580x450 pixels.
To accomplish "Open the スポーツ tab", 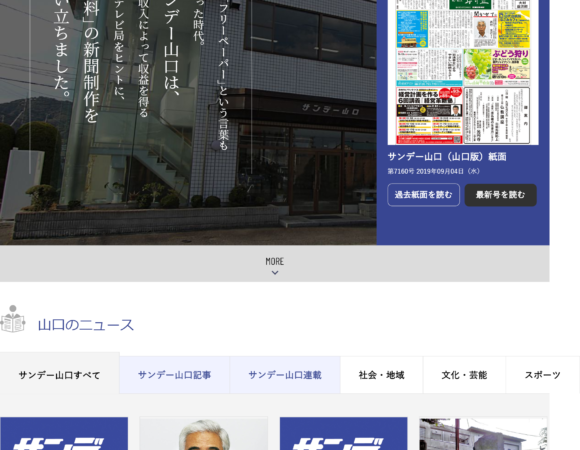I will point(543,375).
